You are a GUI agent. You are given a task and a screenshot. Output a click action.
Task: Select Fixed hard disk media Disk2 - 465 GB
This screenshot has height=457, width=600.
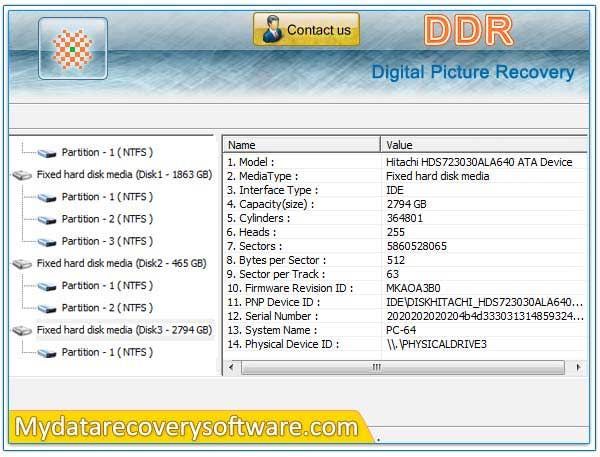(x=121, y=264)
